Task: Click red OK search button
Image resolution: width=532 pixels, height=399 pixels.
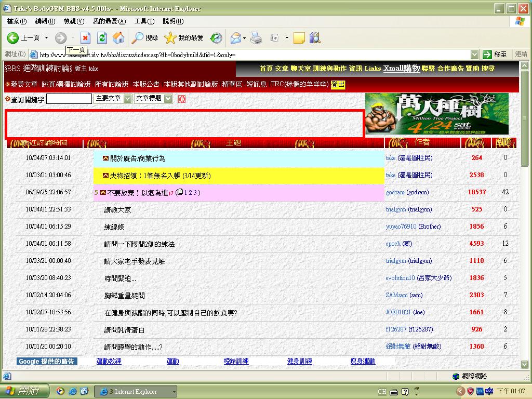Action: 181,99
